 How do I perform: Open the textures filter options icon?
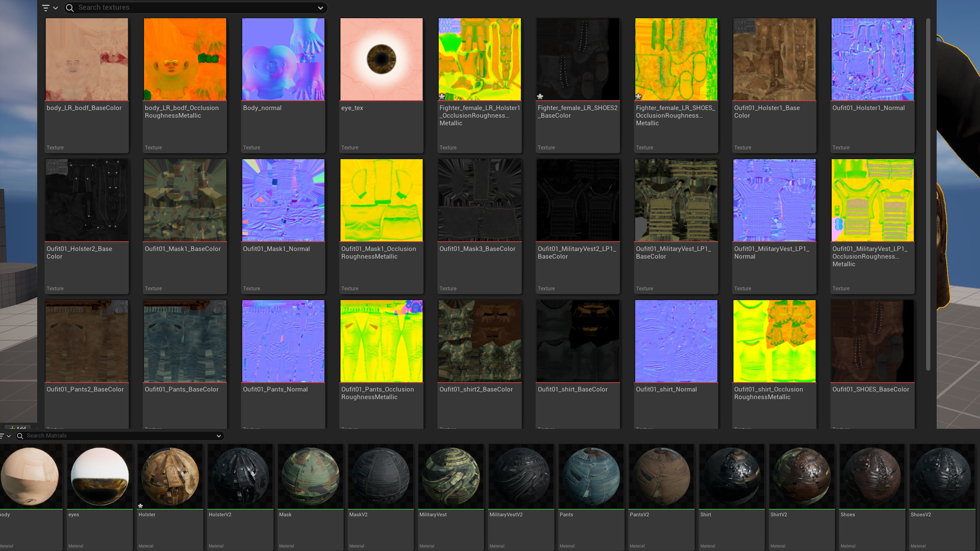tap(45, 7)
